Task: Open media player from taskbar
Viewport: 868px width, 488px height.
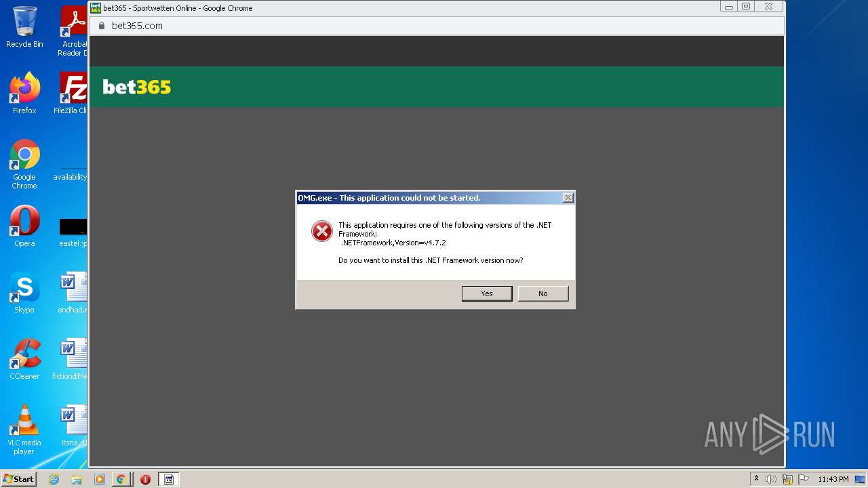Action: [99, 479]
